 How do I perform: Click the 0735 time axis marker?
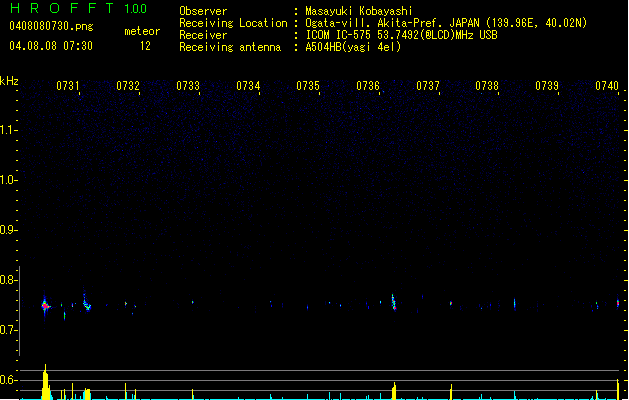coord(308,86)
